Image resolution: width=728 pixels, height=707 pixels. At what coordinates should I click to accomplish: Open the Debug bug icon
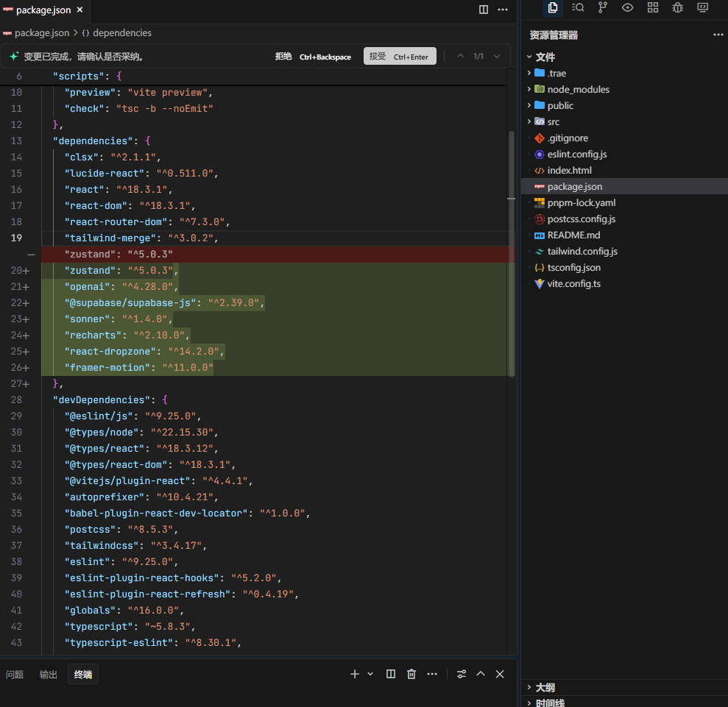pyautogui.click(x=678, y=7)
